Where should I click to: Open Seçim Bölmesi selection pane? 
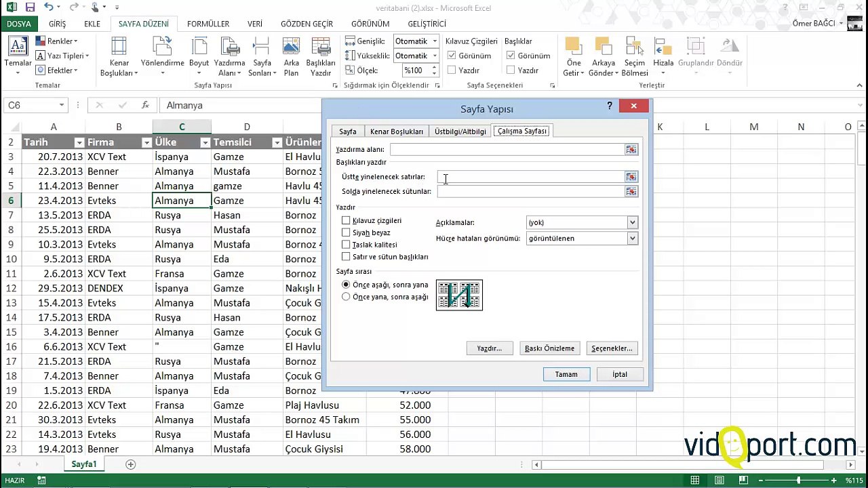click(x=635, y=57)
